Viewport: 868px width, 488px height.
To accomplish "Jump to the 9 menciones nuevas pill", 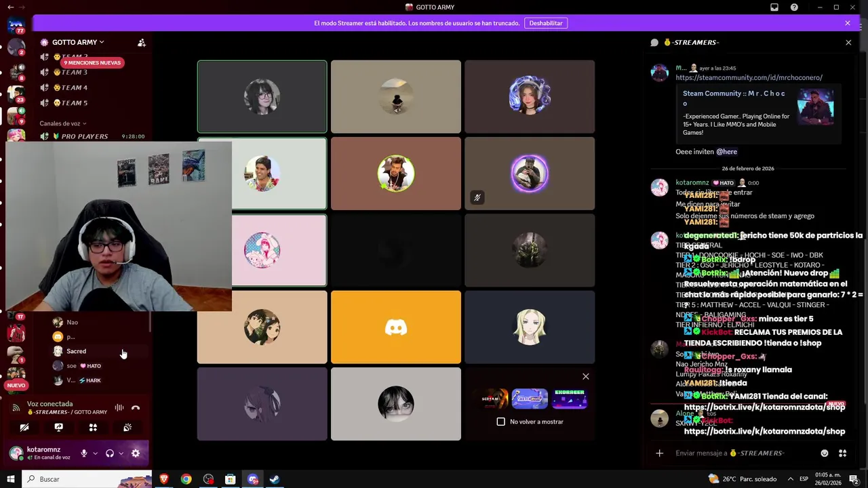I will [x=92, y=62].
